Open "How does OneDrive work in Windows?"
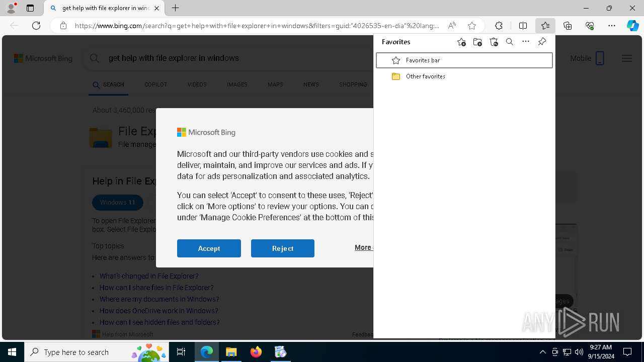This screenshot has width=644, height=362. [158, 311]
